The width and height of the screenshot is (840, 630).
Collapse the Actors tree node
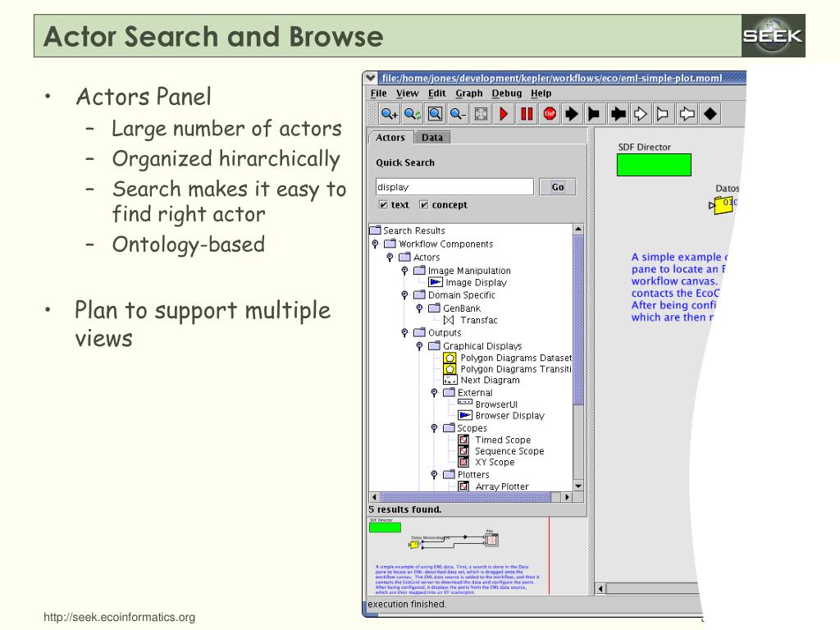click(x=390, y=258)
